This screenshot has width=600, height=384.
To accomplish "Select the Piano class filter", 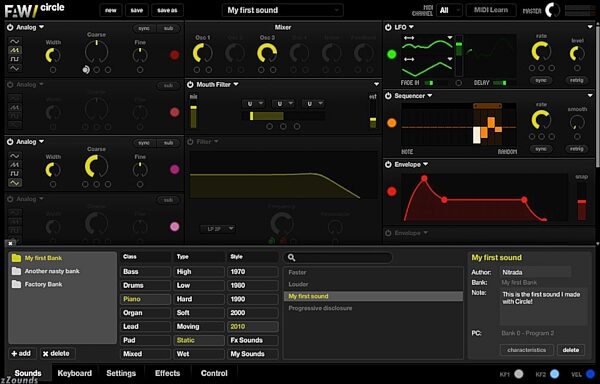I will point(145,299).
